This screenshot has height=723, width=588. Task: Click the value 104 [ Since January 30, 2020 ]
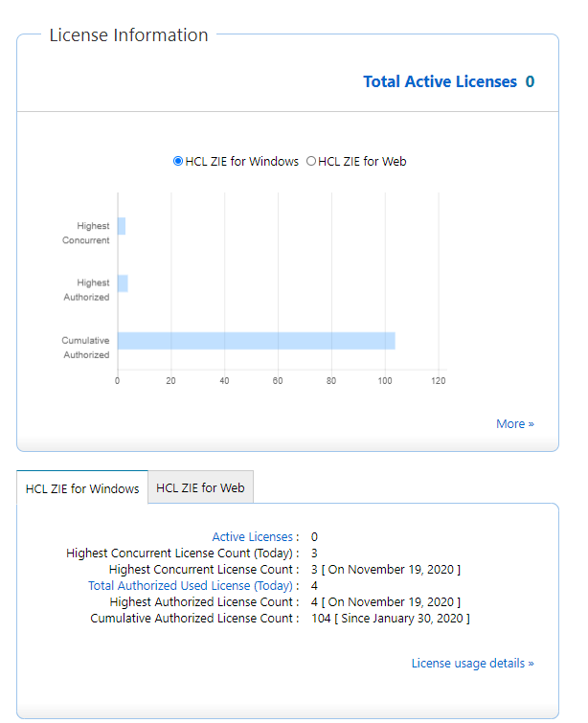pyautogui.click(x=391, y=619)
